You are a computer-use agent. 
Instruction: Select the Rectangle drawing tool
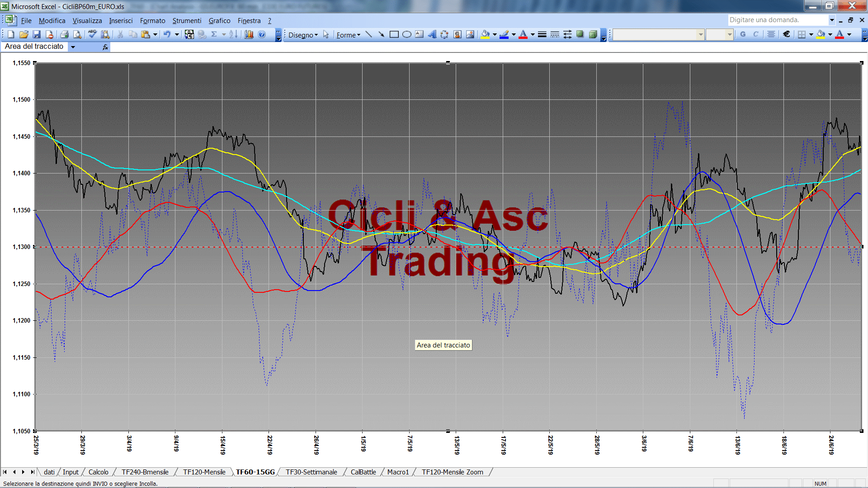tap(394, 34)
